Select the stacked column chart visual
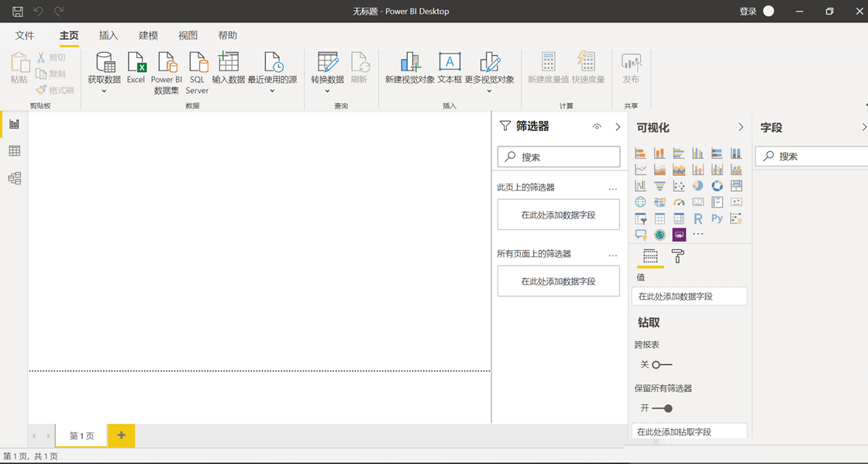868x464 pixels. point(660,153)
